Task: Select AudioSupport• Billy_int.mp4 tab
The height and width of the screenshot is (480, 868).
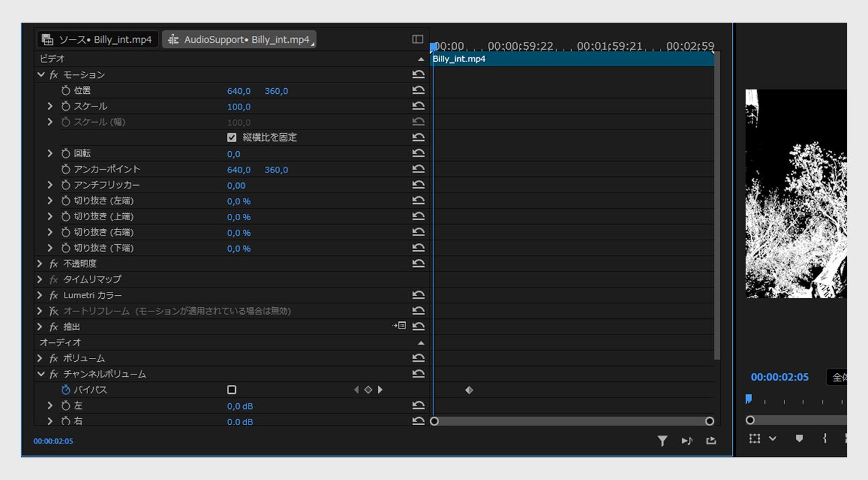Action: click(x=239, y=40)
